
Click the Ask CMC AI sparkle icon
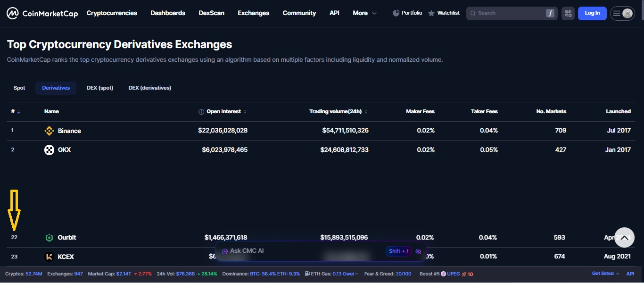225,251
